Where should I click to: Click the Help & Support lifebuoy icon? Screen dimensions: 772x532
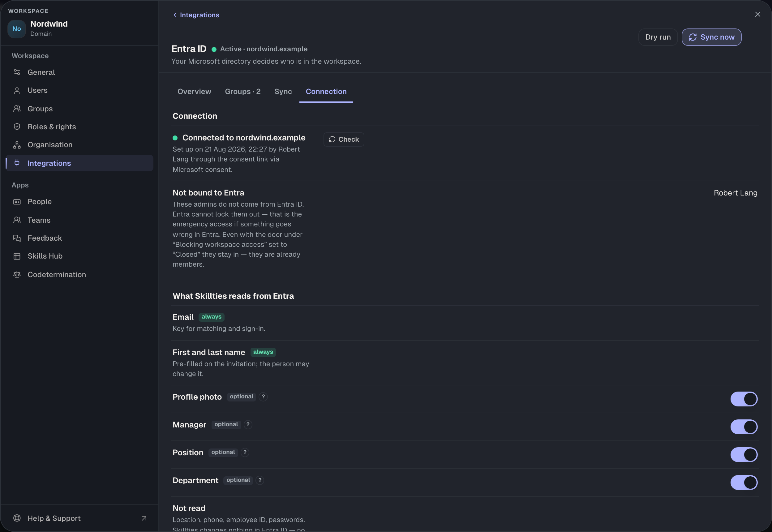click(17, 518)
